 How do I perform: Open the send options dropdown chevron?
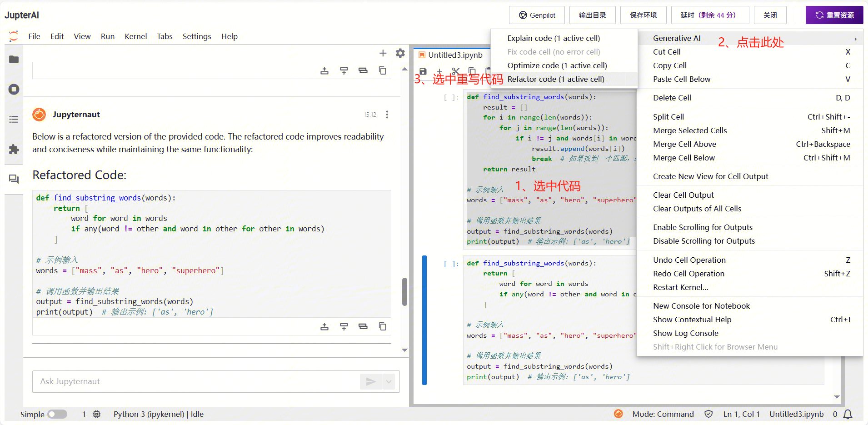pos(389,381)
